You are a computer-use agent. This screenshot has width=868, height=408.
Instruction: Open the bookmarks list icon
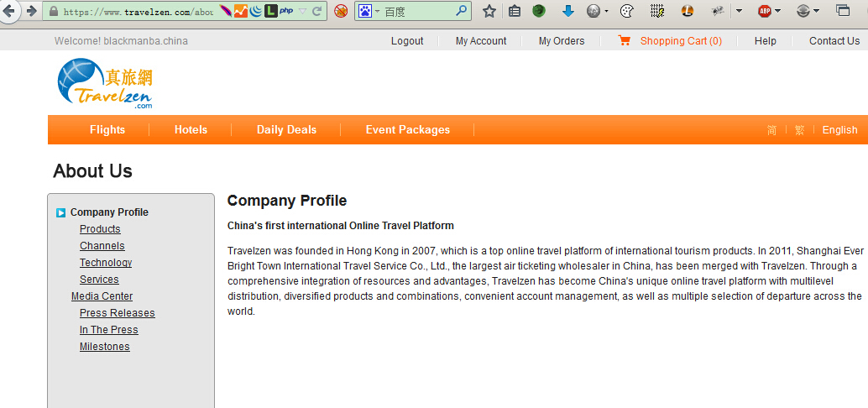pyautogui.click(x=515, y=11)
